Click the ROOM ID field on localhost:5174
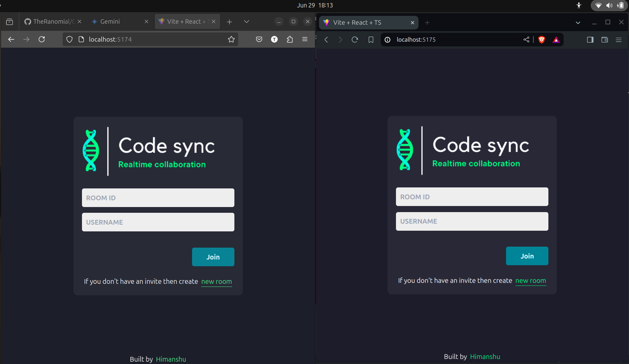Screen dimensions: 629x364 pyautogui.click(x=158, y=198)
